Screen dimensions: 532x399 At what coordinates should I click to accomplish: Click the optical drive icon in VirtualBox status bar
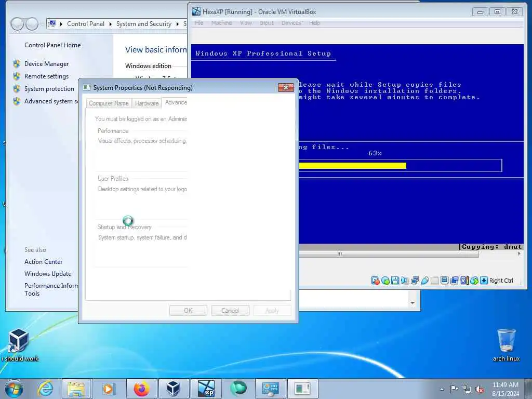coord(385,281)
